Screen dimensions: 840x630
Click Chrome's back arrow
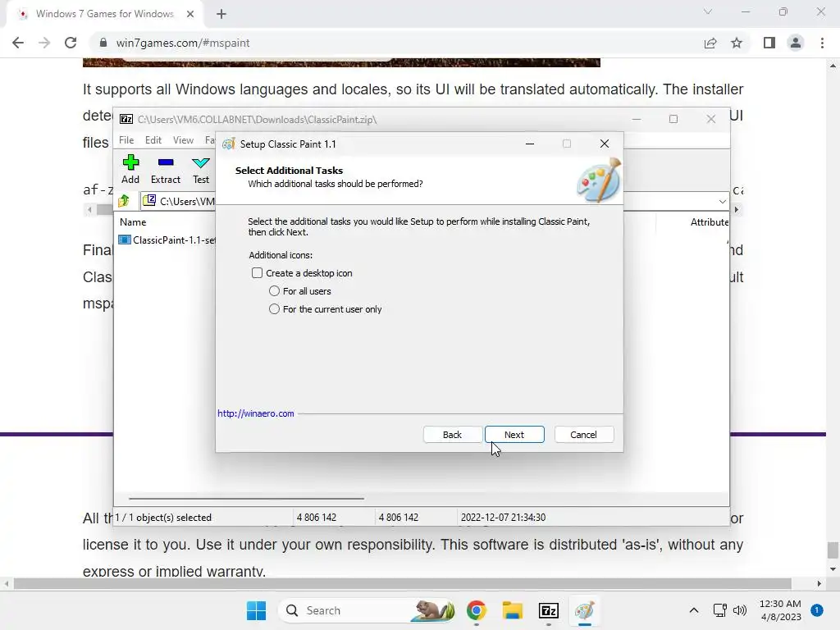(x=18, y=43)
